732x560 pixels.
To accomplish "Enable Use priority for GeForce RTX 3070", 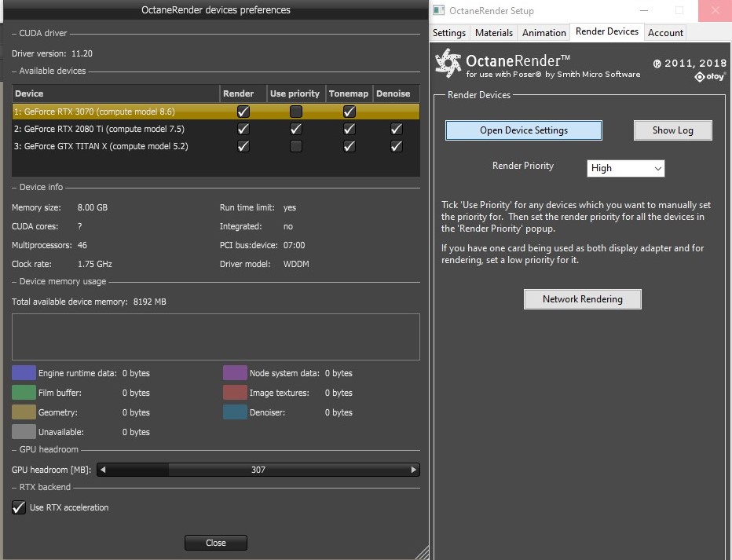I will [x=296, y=112].
